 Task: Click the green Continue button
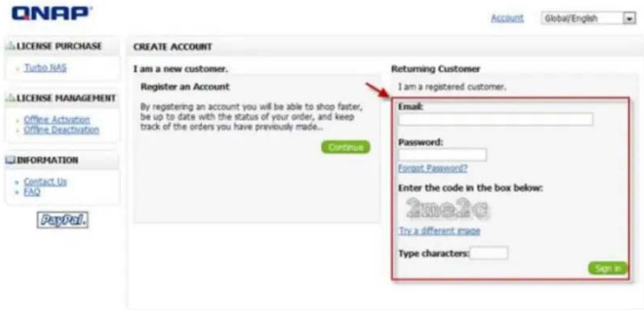346,147
